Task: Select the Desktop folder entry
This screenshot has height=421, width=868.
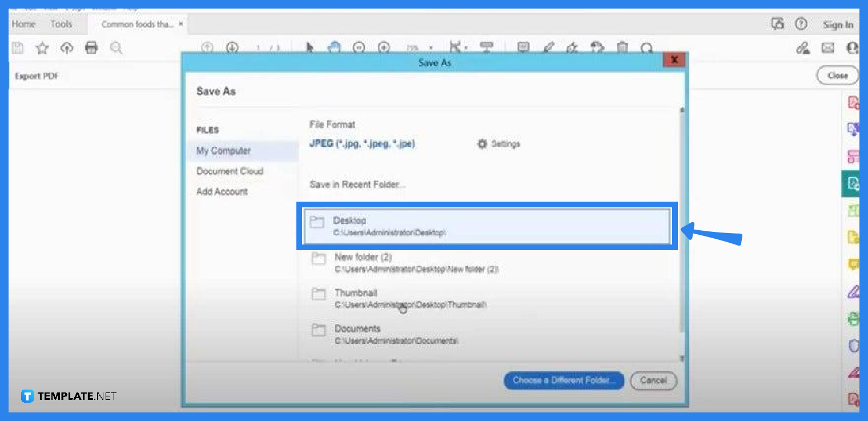Action: (x=485, y=226)
